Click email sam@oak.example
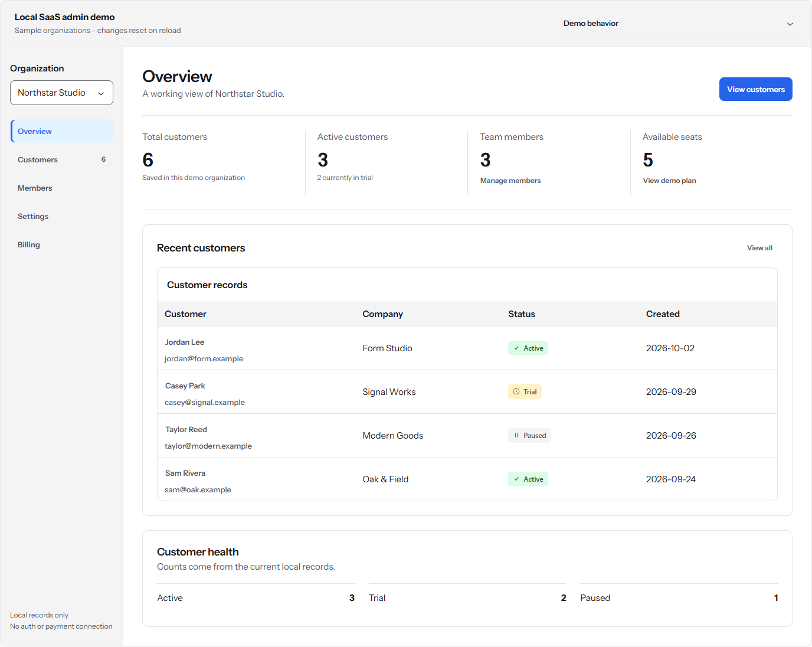The width and height of the screenshot is (812, 647). [x=198, y=490]
